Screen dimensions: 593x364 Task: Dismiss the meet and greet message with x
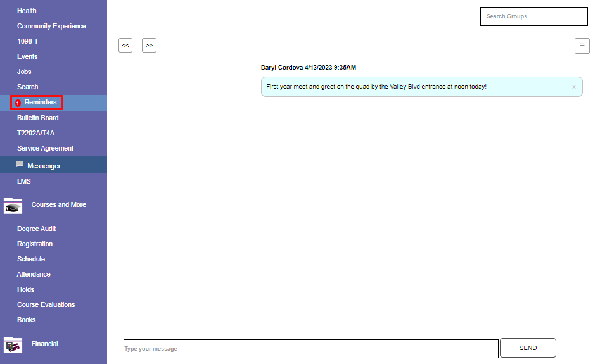(574, 87)
